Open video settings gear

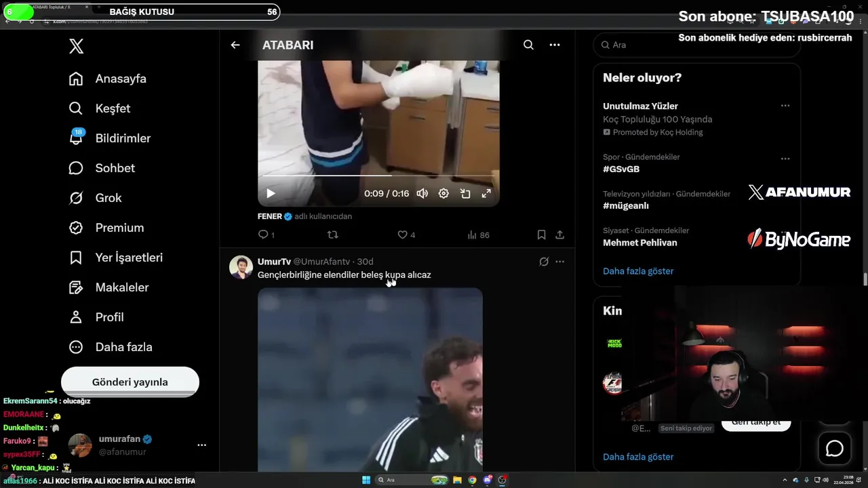click(443, 193)
